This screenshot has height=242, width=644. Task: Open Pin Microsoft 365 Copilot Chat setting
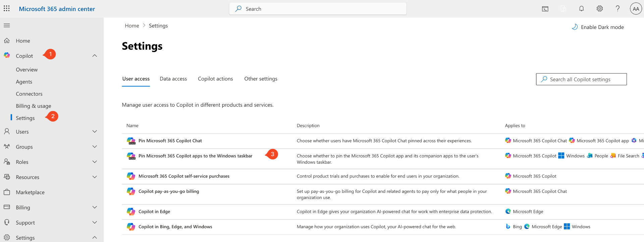170,141
